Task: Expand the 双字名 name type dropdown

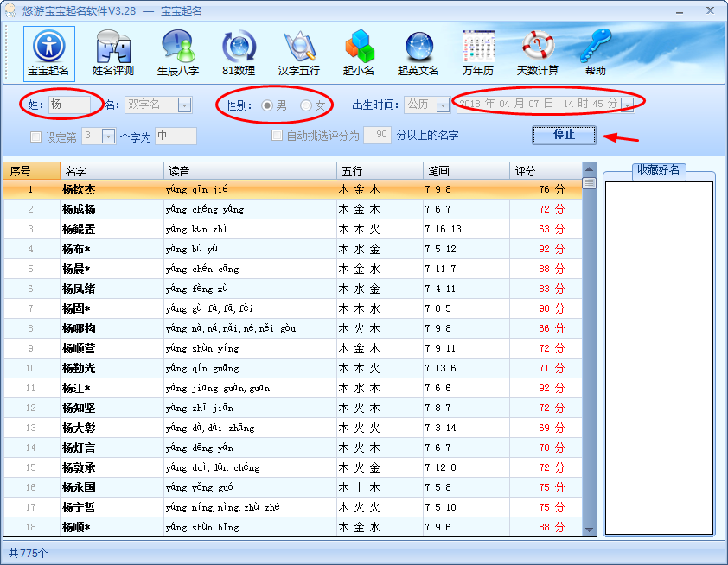Action: point(184,105)
